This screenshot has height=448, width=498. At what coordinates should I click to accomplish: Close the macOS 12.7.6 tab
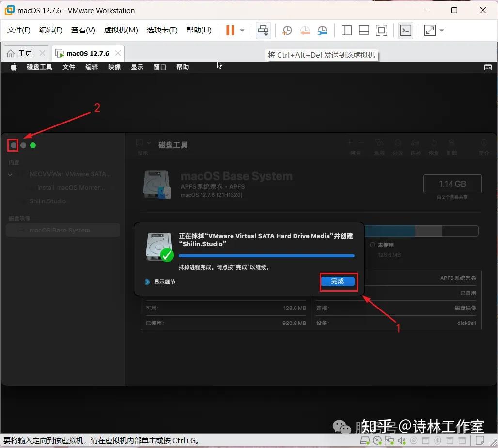(118, 53)
